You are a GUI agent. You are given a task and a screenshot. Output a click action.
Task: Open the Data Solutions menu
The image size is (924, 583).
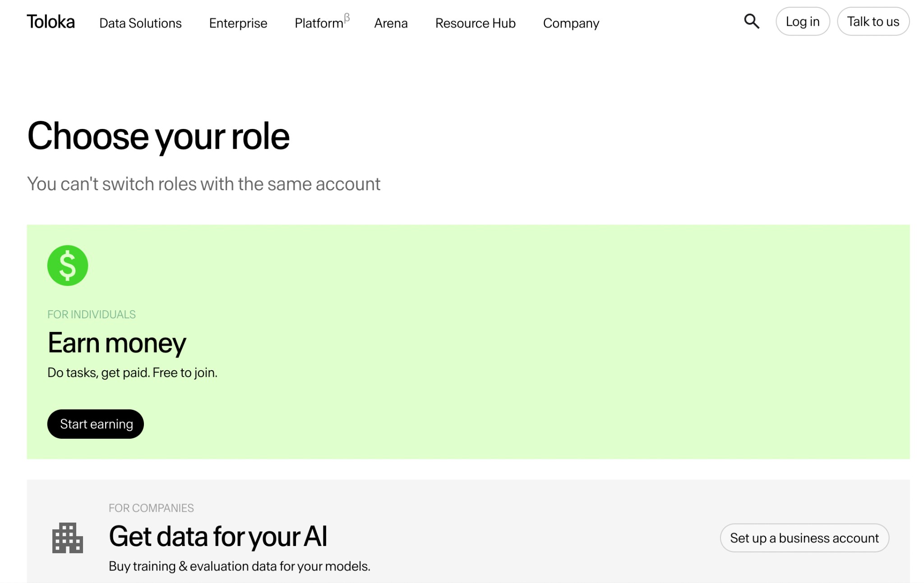point(140,23)
